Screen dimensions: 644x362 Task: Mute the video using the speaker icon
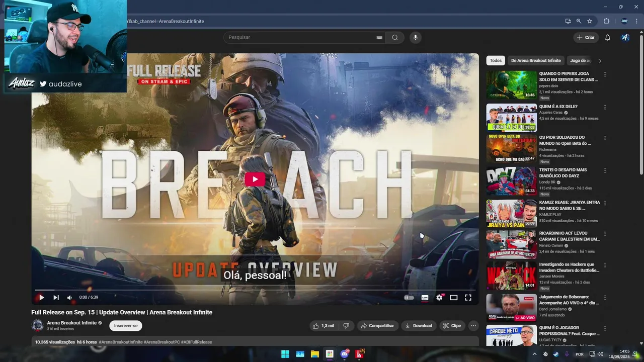point(69,298)
